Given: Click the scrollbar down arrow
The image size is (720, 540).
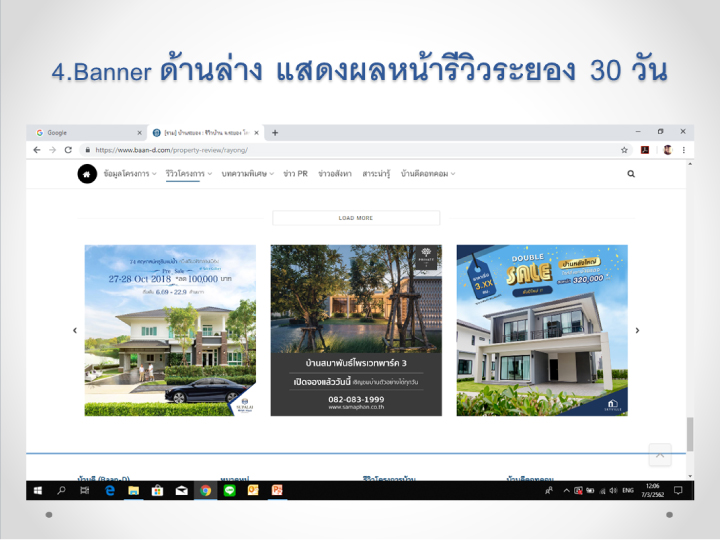Looking at the screenshot, I should point(690,476).
